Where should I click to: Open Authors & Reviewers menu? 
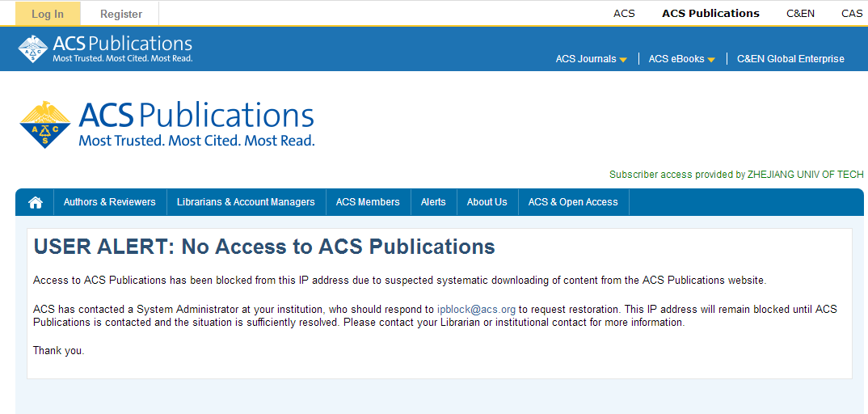point(110,202)
